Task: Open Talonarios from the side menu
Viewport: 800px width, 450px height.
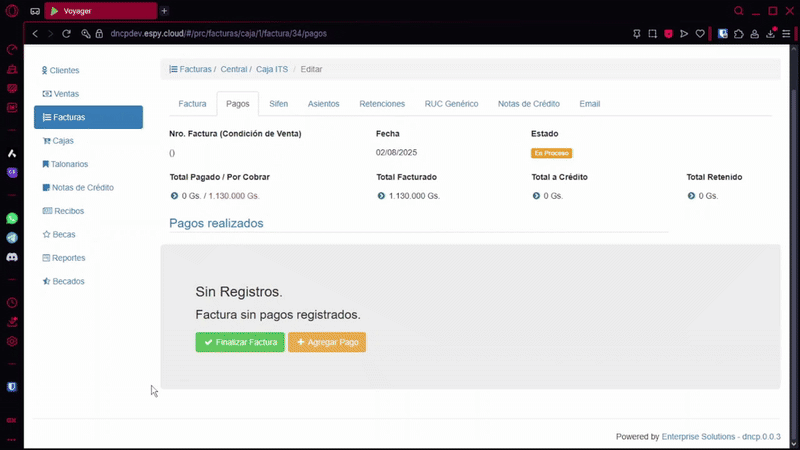Action: coord(69,164)
